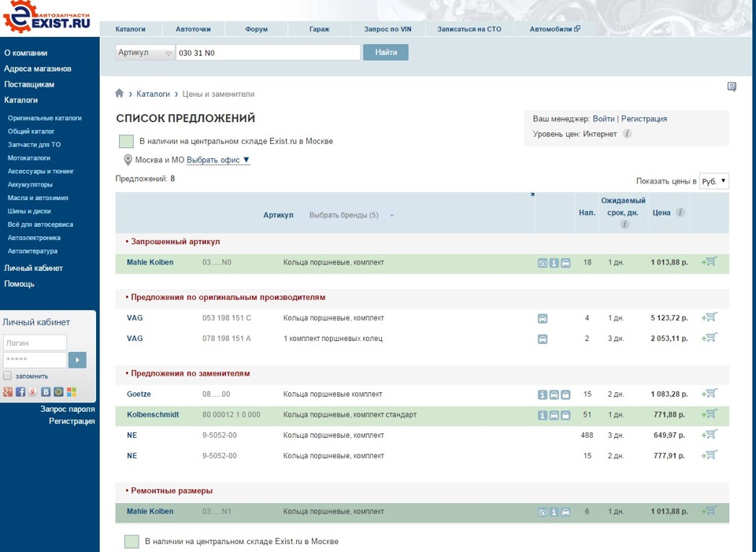Viewport: 756px width, 552px height.
Task: Open Адреса магазинов in the sidebar
Action: (38, 69)
